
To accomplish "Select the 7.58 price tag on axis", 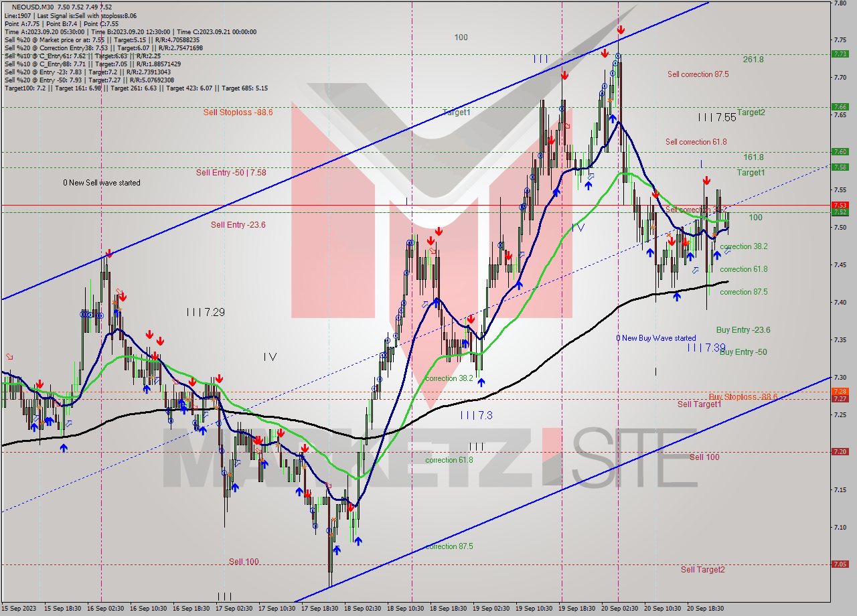I will tap(840, 167).
